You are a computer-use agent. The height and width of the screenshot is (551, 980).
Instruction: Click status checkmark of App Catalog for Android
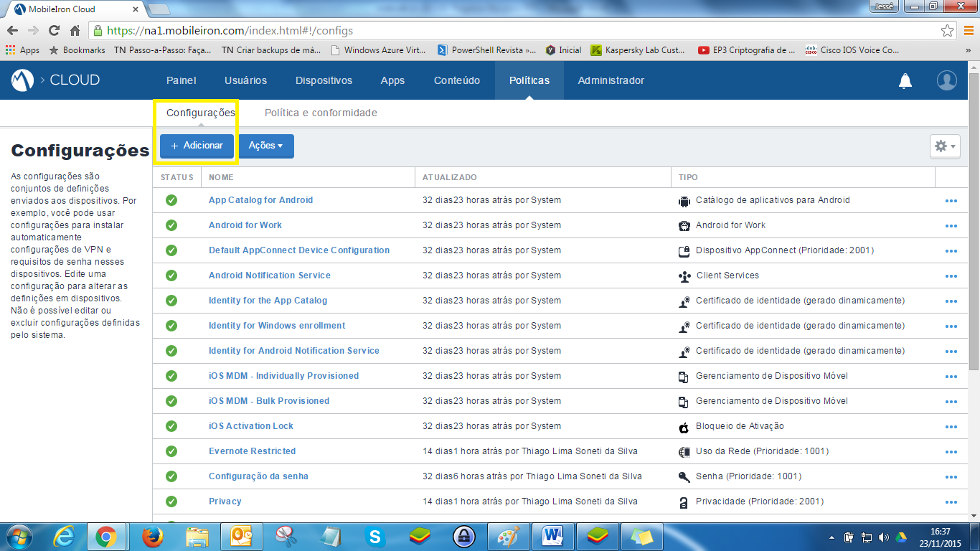tap(171, 200)
